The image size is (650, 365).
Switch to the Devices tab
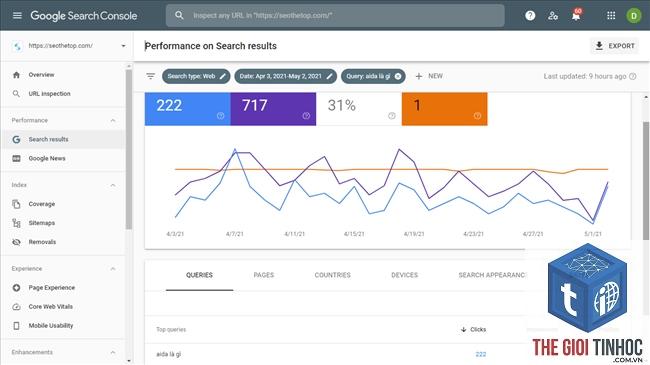coord(405,275)
